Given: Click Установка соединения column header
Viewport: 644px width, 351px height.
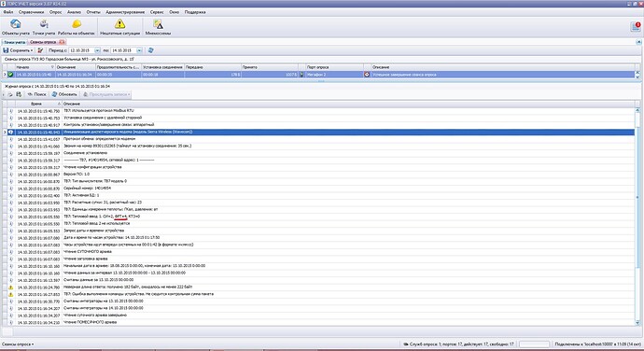Looking at the screenshot, I should [x=162, y=67].
